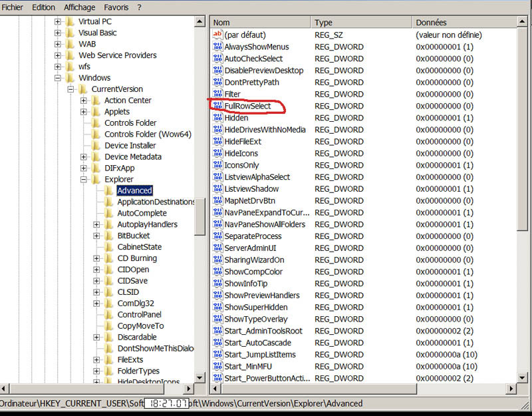Click the DWORD icon beside Hidden
The width and height of the screenshot is (532, 416).
coord(217,118)
